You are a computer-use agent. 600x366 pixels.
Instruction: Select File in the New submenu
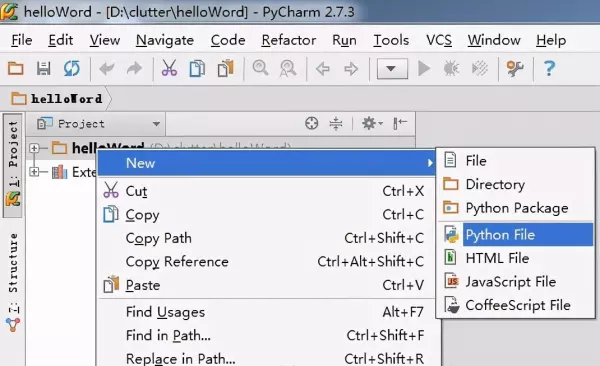(x=515, y=161)
